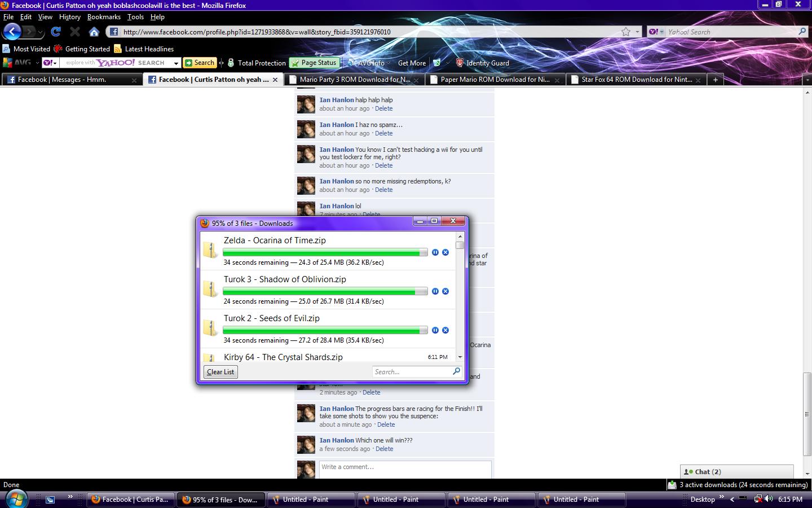
Task: Pause the Turok 3 - Shadow of Oblivion download
Action: click(x=435, y=291)
